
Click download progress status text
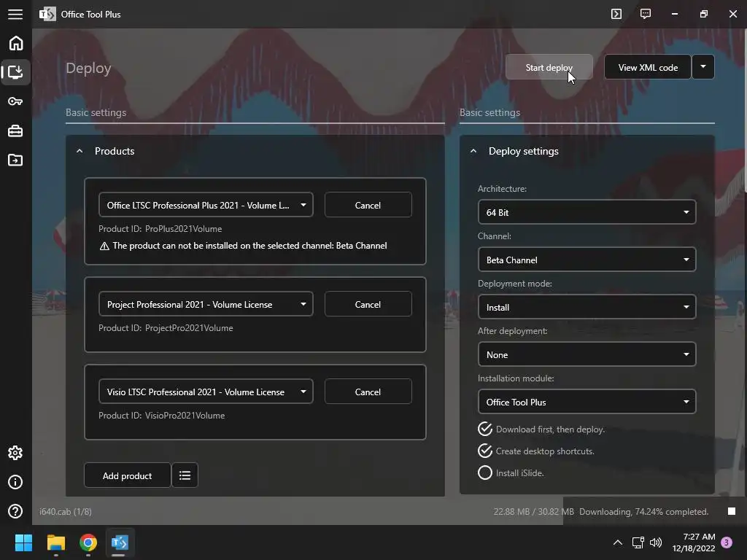pyautogui.click(x=643, y=511)
